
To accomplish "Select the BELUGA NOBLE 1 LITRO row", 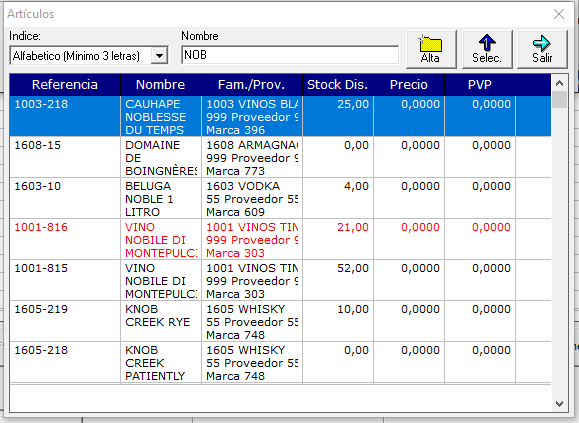I will tap(280, 198).
